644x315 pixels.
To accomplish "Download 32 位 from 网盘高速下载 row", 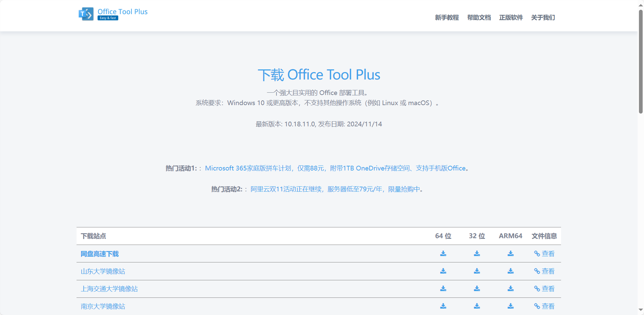I will coord(477,253).
